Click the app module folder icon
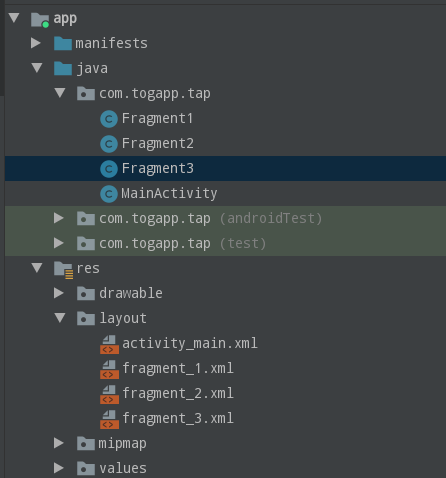The width and height of the screenshot is (446, 478). click(40, 20)
